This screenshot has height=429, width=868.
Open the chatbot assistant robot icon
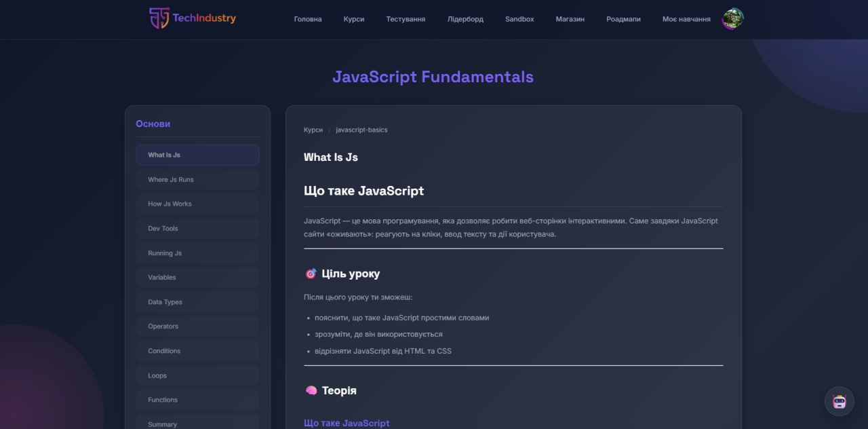[839, 401]
